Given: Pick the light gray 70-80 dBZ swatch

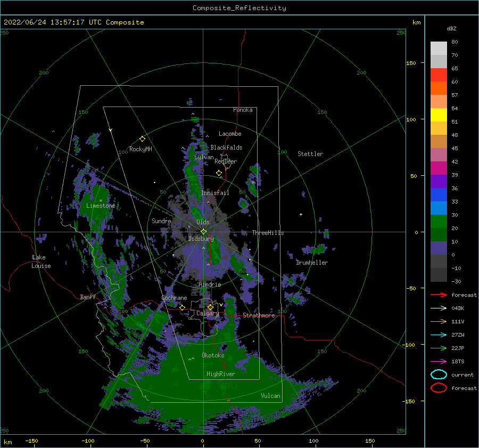Looking at the screenshot, I should pyautogui.click(x=439, y=48).
